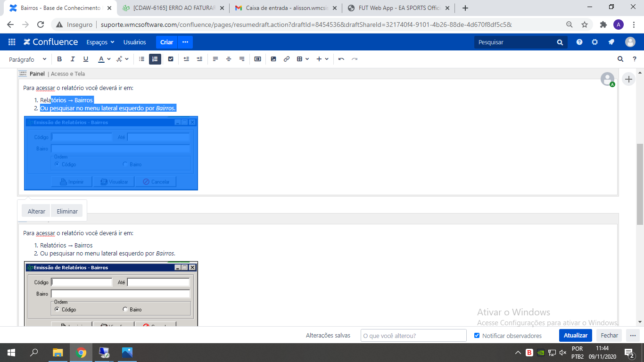
Task: Switch to the Gmail Caixa de entrada tab
Action: point(286,8)
